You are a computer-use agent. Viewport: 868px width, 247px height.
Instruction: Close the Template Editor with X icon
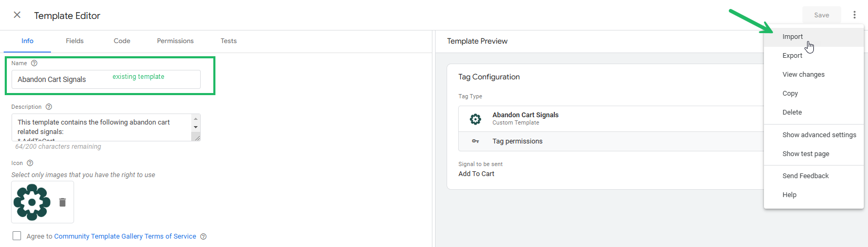(x=17, y=15)
